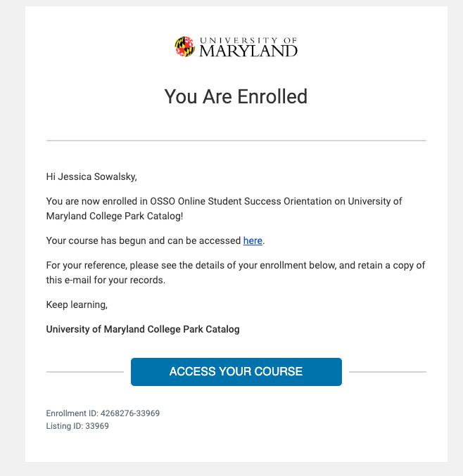The width and height of the screenshot is (463, 476).
Task: Click the "You are now enrolled" paragraph
Action: pos(224,208)
